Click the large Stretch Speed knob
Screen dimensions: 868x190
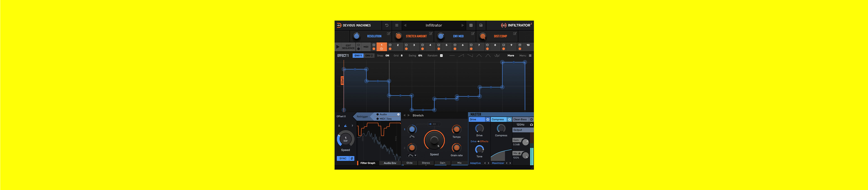click(434, 140)
